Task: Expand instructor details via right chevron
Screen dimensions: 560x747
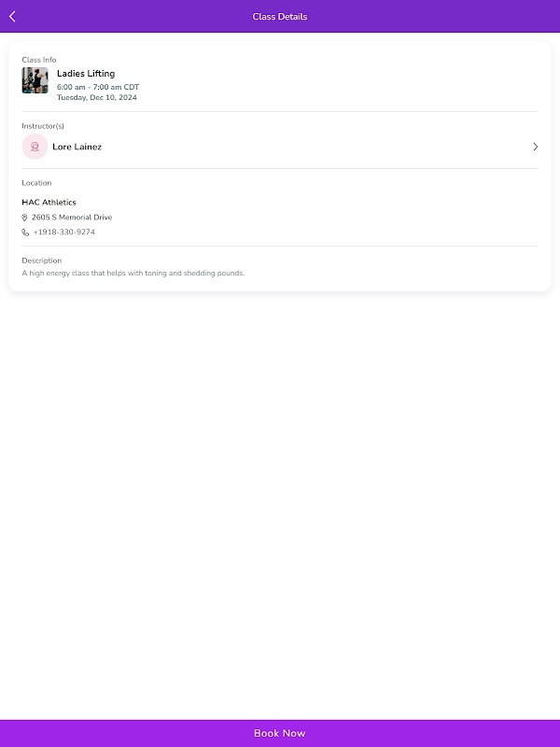Action: coord(535,147)
